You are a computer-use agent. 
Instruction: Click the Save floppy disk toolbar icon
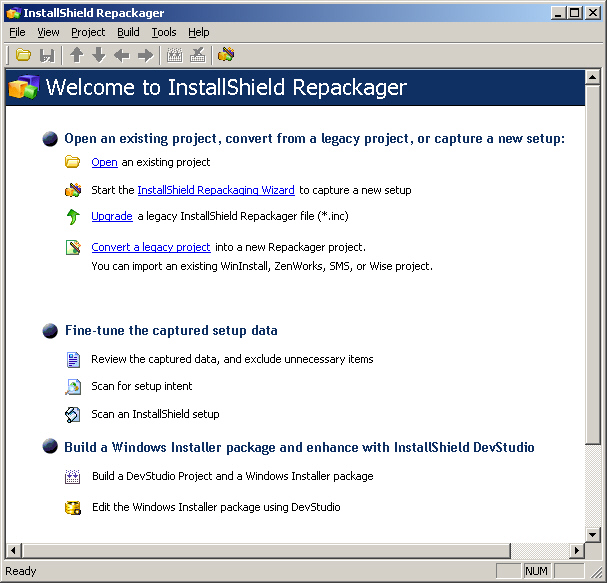pyautogui.click(x=46, y=55)
